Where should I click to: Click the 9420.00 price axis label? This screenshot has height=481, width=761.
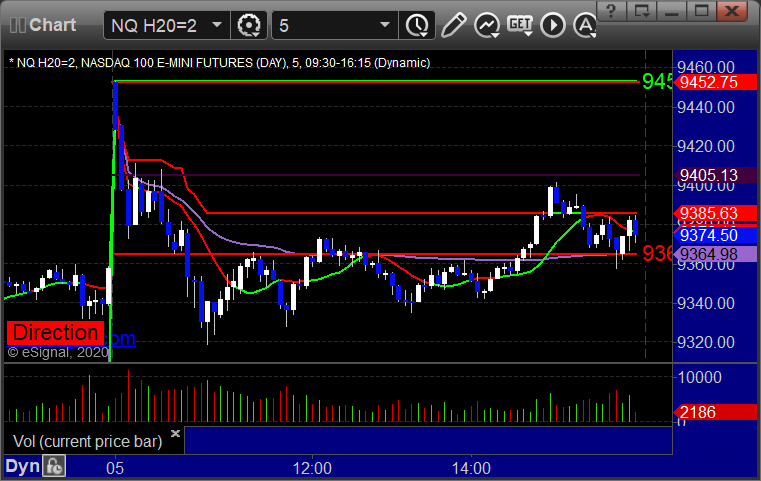[706, 146]
